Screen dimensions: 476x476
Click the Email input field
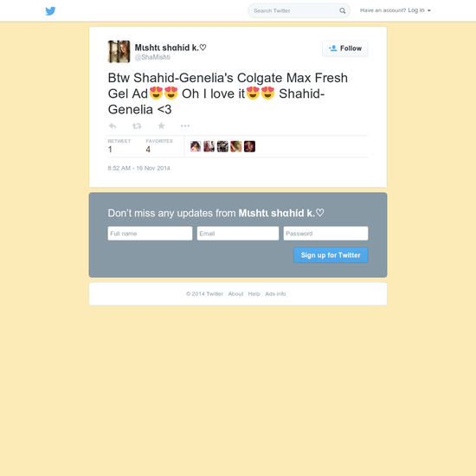pyautogui.click(x=238, y=234)
